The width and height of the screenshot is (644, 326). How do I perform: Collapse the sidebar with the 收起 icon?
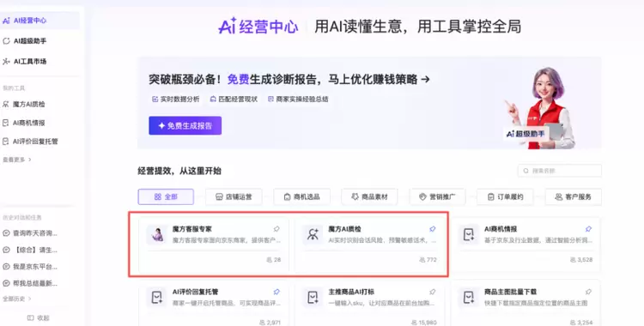[x=30, y=317]
